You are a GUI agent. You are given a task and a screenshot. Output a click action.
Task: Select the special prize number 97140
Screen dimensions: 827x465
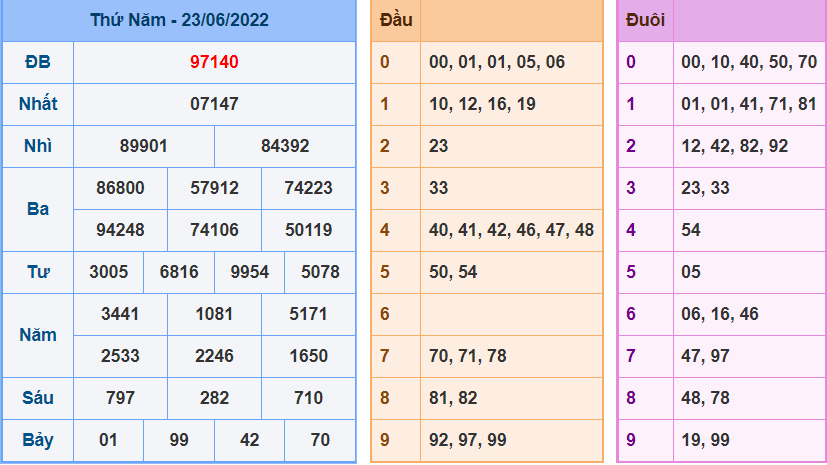pyautogui.click(x=214, y=62)
